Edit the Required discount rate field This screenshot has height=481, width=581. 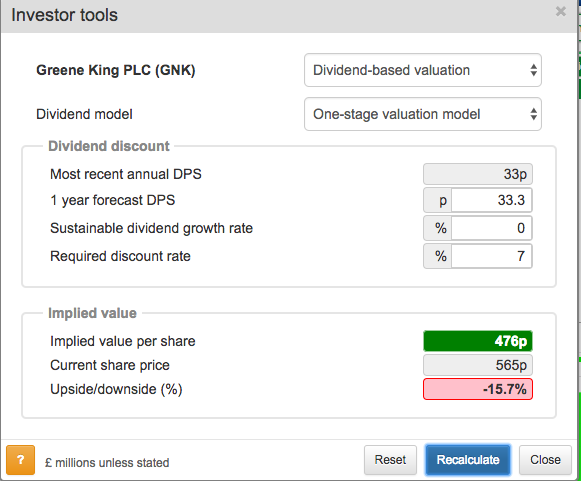pos(492,256)
